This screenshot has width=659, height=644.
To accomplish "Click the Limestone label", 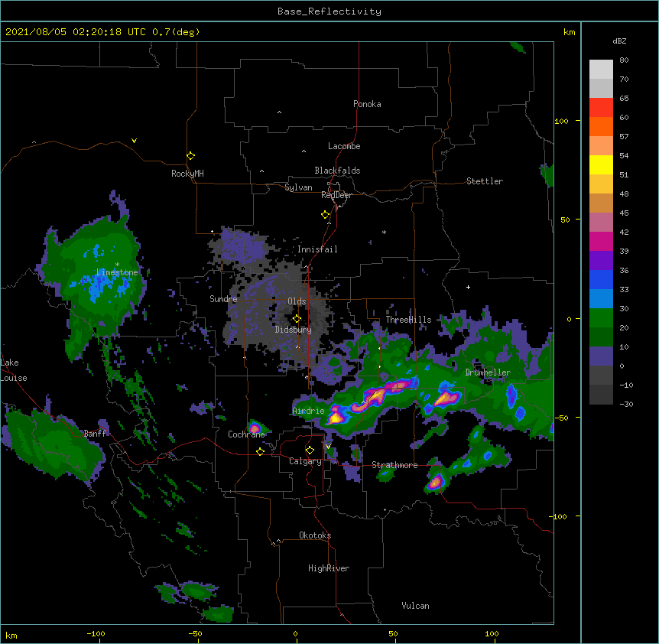I will click(x=117, y=272).
